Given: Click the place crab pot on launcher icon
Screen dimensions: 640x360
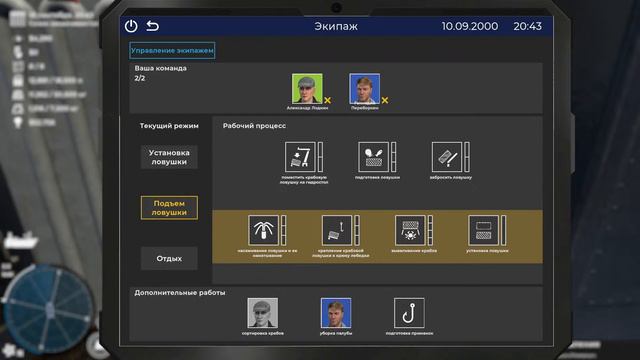Looking at the screenshot, I should click(300, 157).
